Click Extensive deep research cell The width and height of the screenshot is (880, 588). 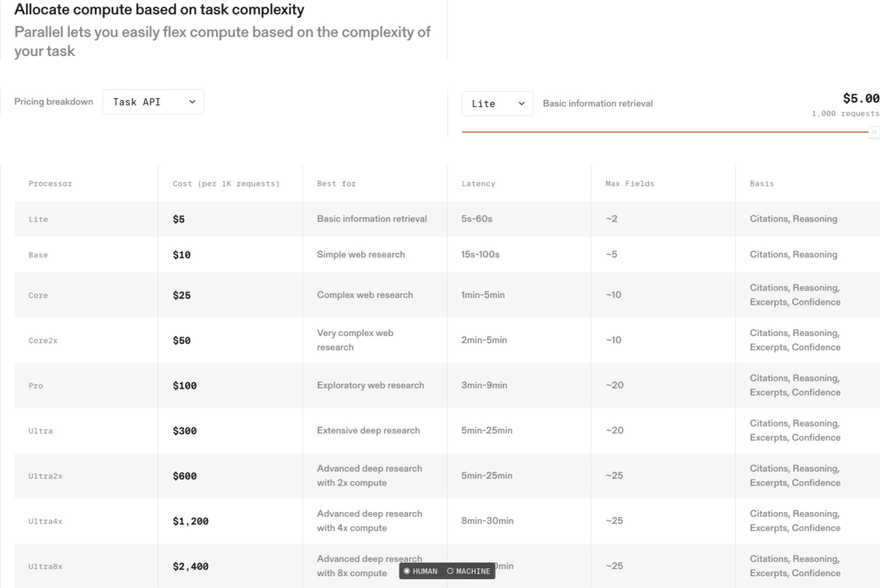(368, 430)
